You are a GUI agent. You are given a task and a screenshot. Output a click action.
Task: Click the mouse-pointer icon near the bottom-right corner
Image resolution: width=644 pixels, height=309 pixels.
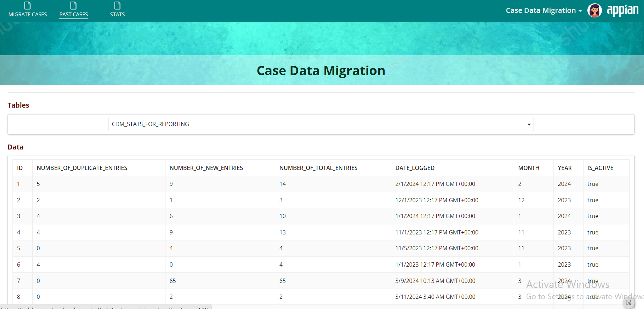629,303
